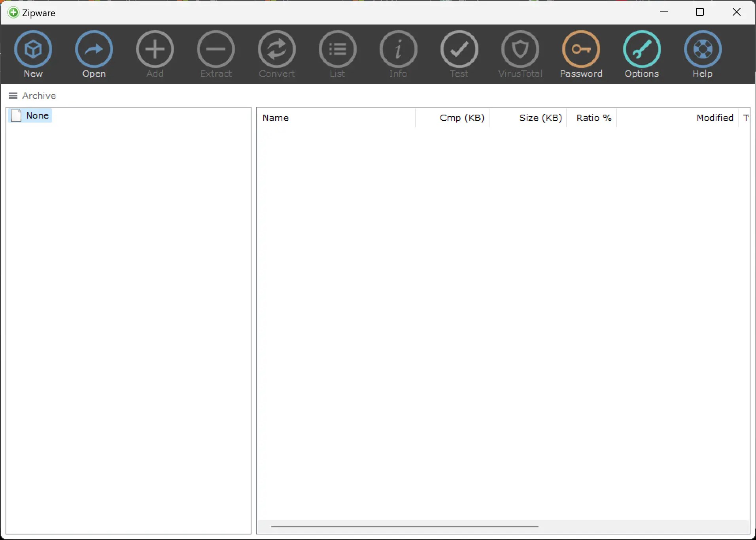Click the List toolbar icon

[x=338, y=49]
